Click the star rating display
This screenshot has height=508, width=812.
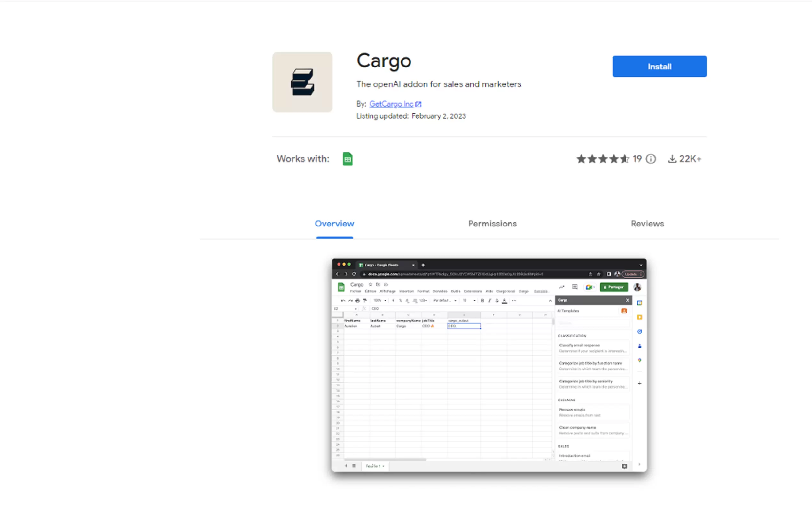(x=603, y=159)
